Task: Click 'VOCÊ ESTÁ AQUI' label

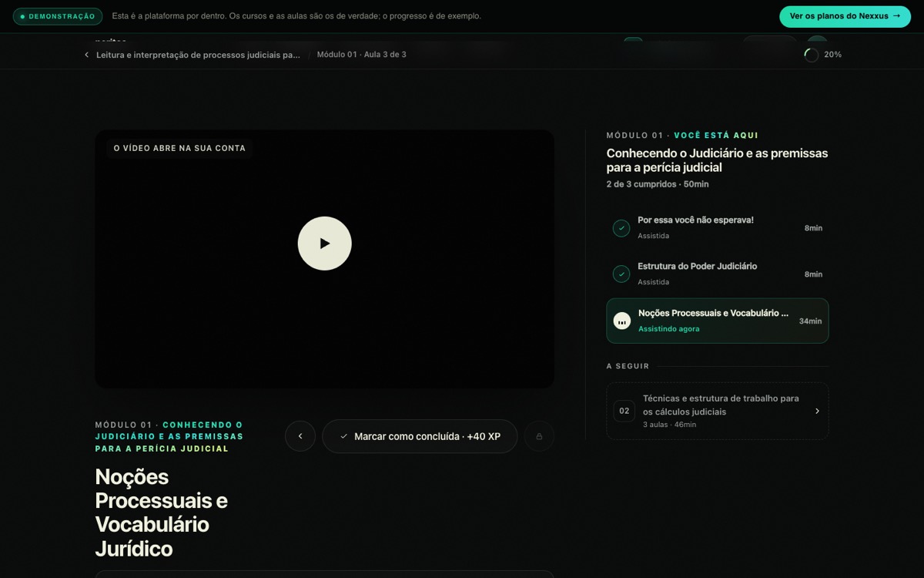Action: (716, 135)
